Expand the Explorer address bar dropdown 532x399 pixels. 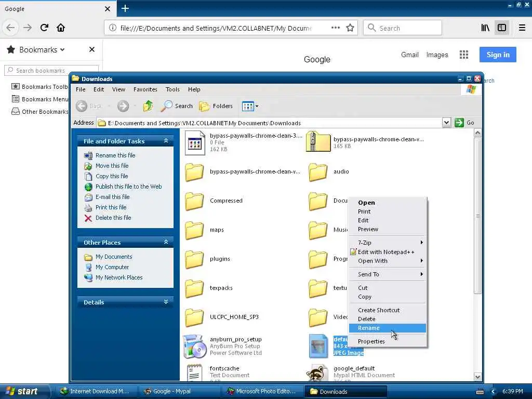pos(446,123)
